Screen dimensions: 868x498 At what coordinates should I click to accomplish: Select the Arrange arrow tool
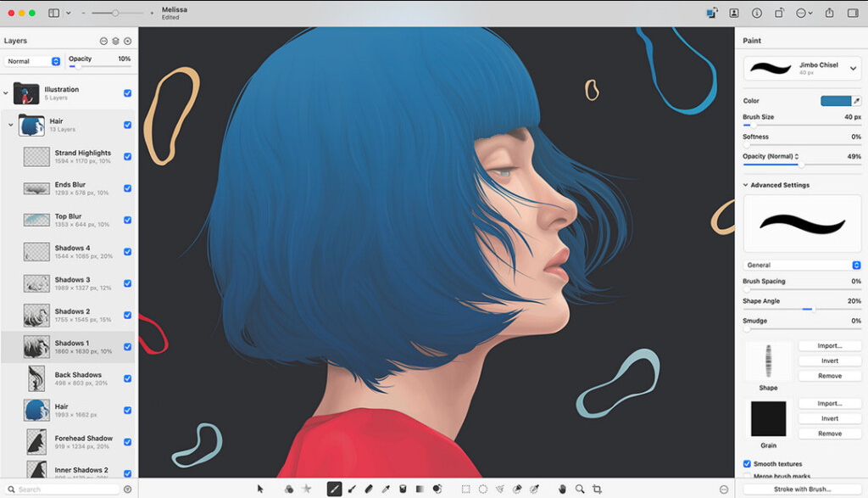pos(260,489)
